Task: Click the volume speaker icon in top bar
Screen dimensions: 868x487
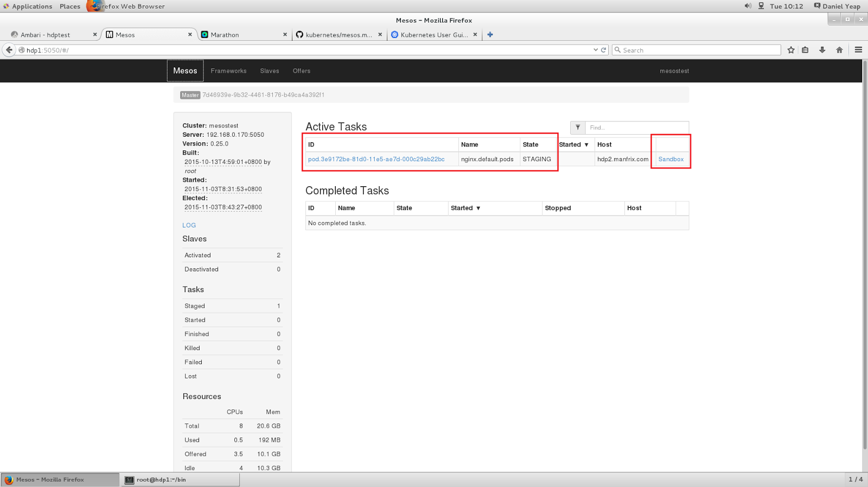Action: click(748, 6)
